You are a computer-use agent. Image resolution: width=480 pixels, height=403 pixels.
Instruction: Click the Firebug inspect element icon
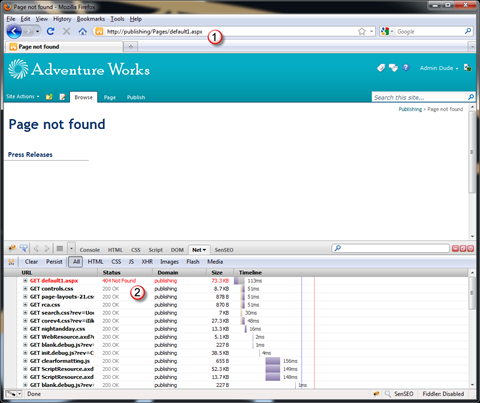tap(24, 248)
